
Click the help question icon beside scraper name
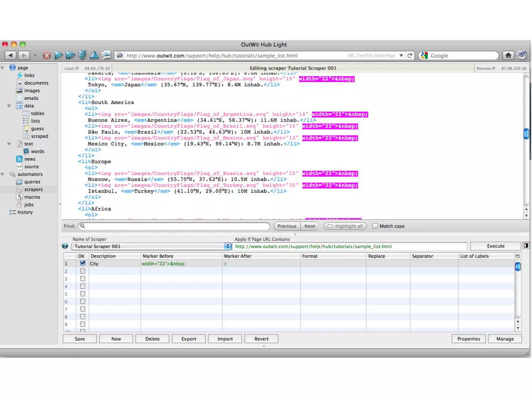65,246
